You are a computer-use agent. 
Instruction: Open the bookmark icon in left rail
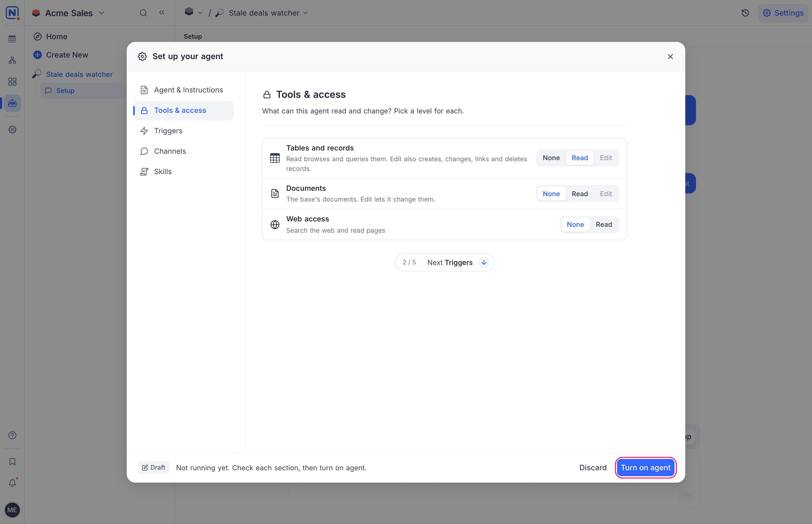tap(12, 462)
